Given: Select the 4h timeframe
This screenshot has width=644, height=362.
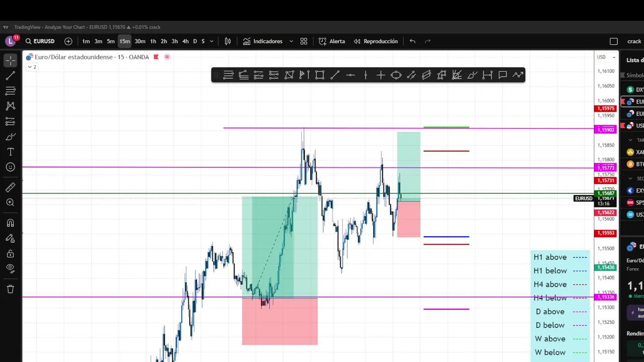Looking at the screenshot, I should coord(185,41).
